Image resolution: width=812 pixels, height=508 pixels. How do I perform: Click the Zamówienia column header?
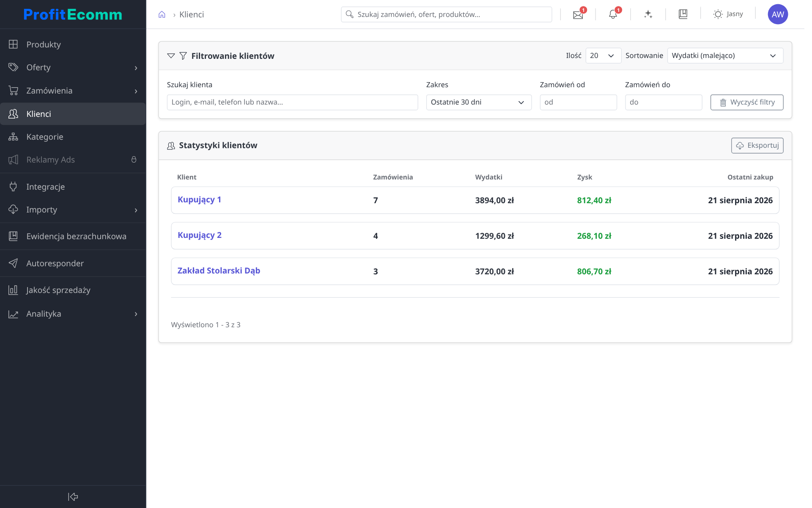click(x=393, y=177)
